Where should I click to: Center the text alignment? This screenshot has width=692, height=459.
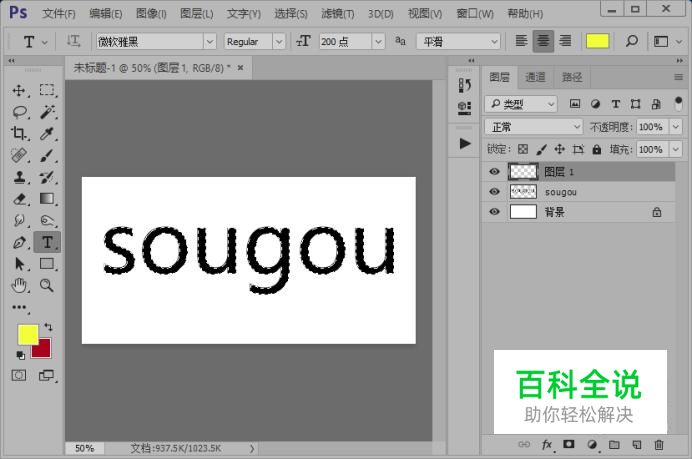pyautogui.click(x=543, y=41)
